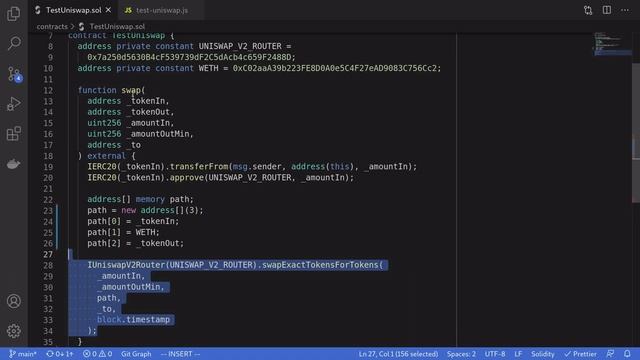
Task: Click the open changes icon in editor toolbar
Action: 588,10
